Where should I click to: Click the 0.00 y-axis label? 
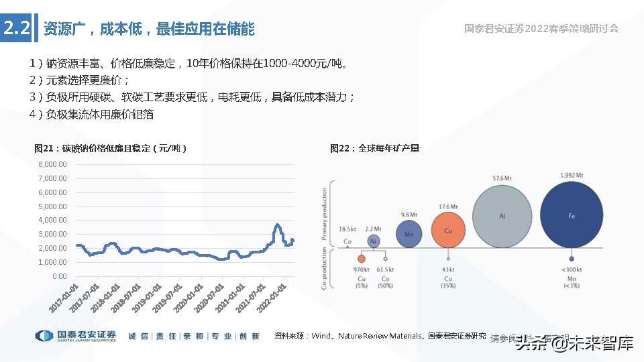pyautogui.click(x=60, y=276)
